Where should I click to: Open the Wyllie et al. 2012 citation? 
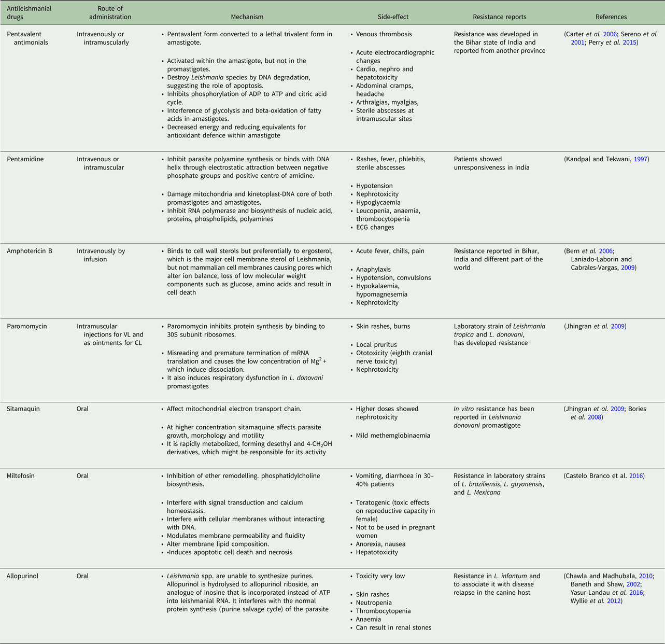pyautogui.click(x=615, y=601)
